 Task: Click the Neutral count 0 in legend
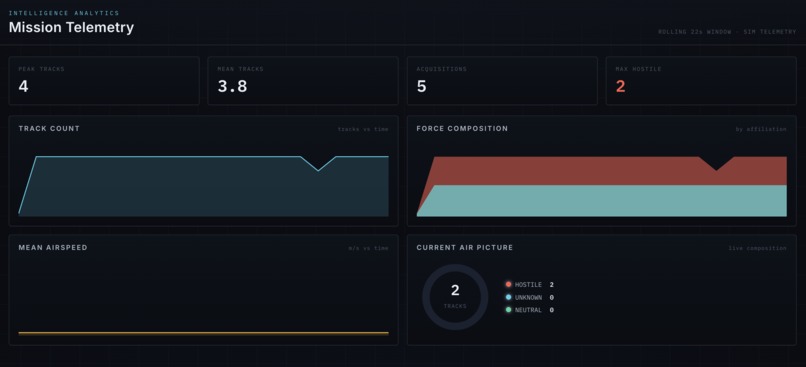coord(552,310)
